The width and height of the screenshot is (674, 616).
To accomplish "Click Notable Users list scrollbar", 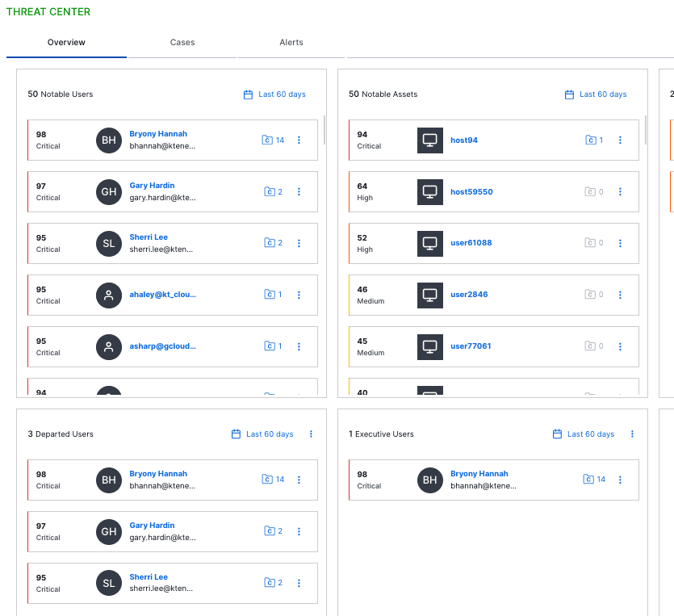I will point(324,130).
